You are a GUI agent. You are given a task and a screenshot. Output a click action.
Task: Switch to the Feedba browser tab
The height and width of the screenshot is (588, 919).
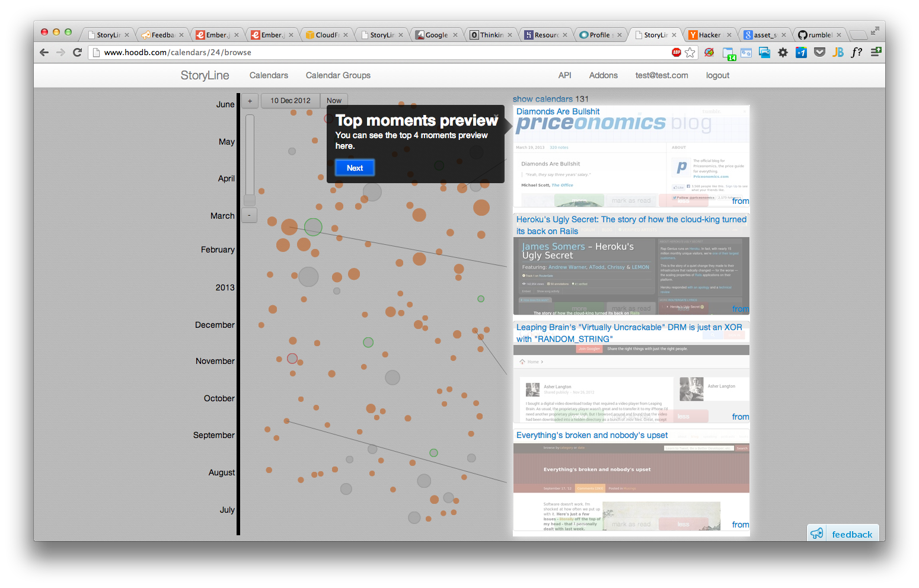tap(162, 35)
